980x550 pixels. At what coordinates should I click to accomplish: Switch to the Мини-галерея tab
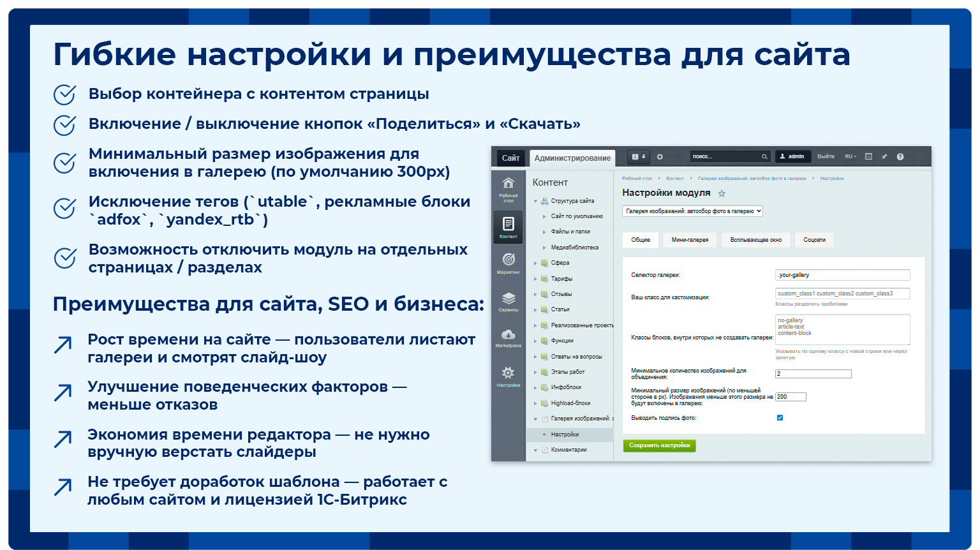point(690,240)
